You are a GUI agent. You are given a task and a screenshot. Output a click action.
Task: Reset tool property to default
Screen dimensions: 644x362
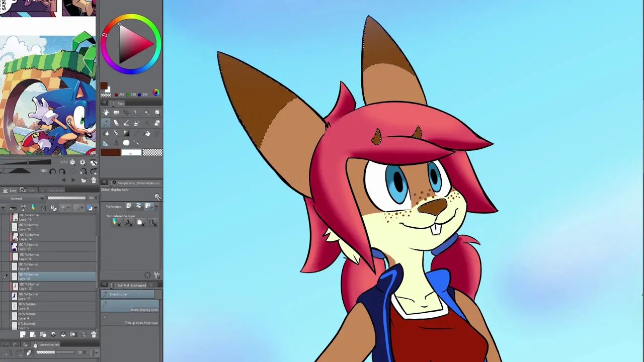coord(147,275)
